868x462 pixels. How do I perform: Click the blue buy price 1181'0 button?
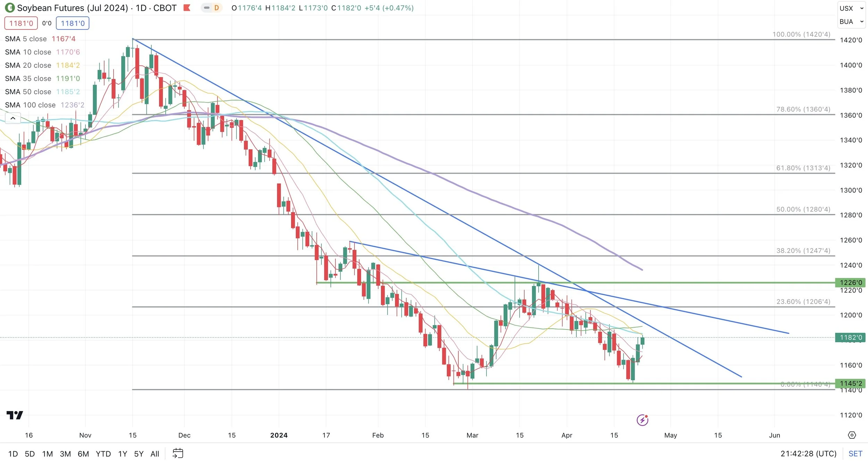pyautogui.click(x=73, y=23)
